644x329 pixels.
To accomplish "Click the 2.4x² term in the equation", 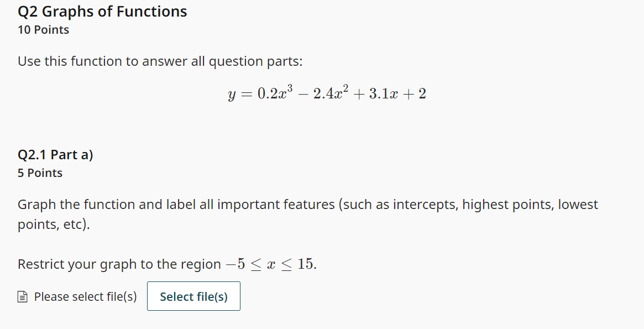I will [331, 93].
